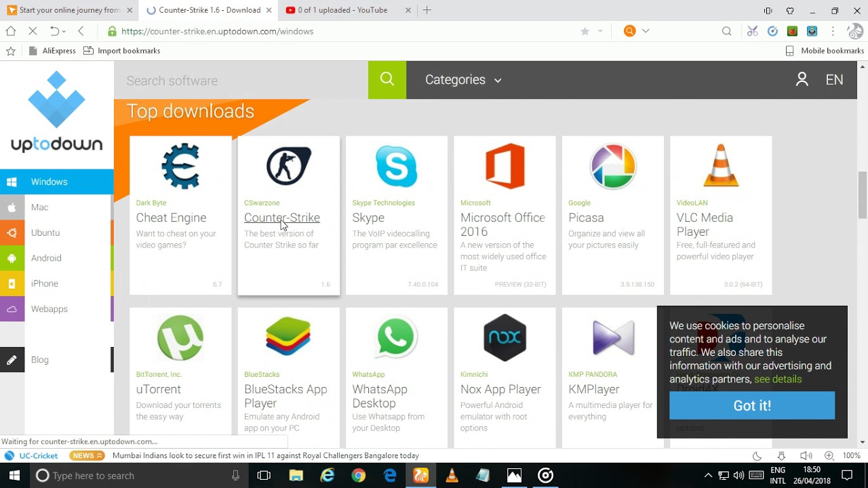The height and width of the screenshot is (488, 868).
Task: Open File Explorer from taskbar
Action: click(296, 476)
